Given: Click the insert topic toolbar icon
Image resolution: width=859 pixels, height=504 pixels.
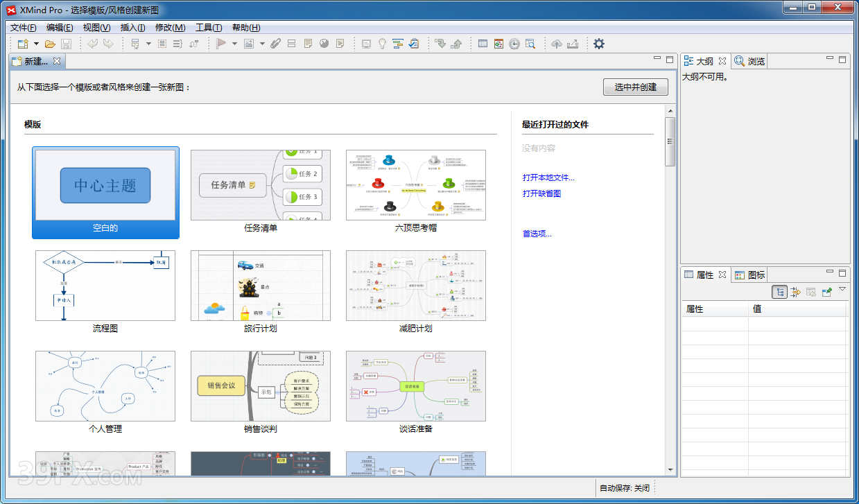Looking at the screenshot, I should 135,44.
